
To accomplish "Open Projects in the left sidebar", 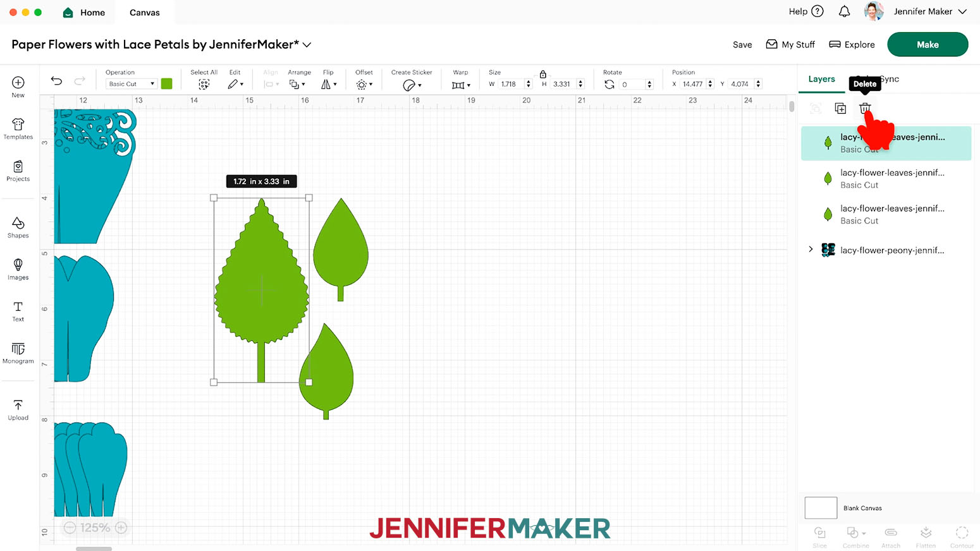I will 18,171.
